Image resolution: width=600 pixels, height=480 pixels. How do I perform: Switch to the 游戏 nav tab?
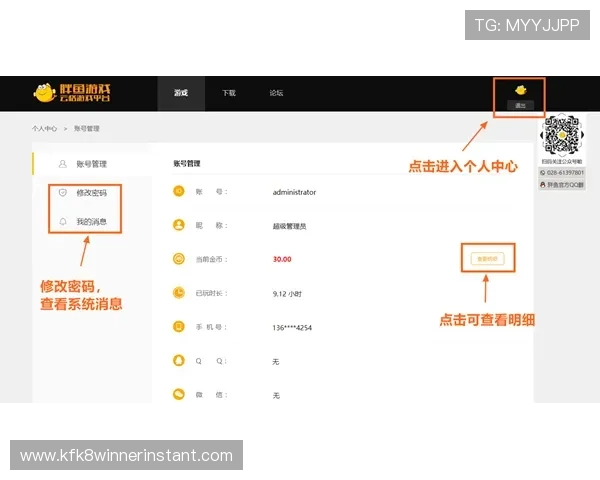(181, 93)
